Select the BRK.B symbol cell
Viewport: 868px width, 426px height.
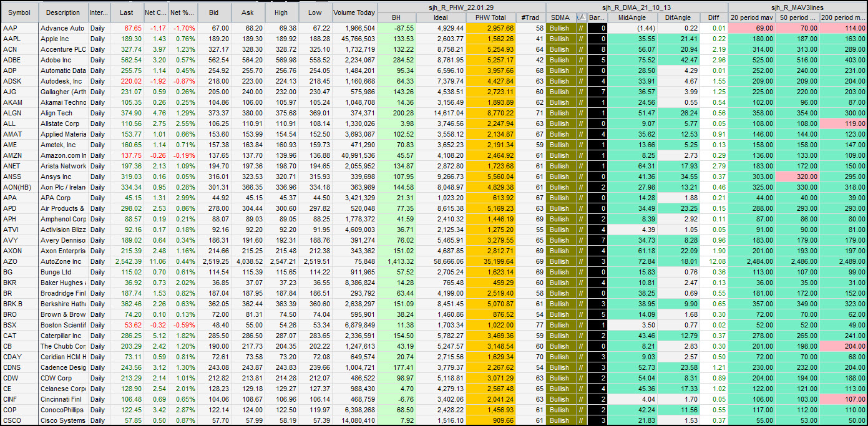click(19, 304)
